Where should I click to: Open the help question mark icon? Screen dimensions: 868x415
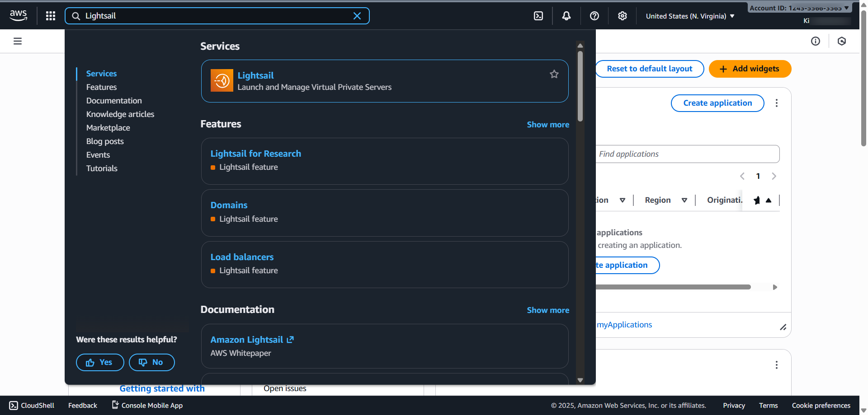coord(594,16)
